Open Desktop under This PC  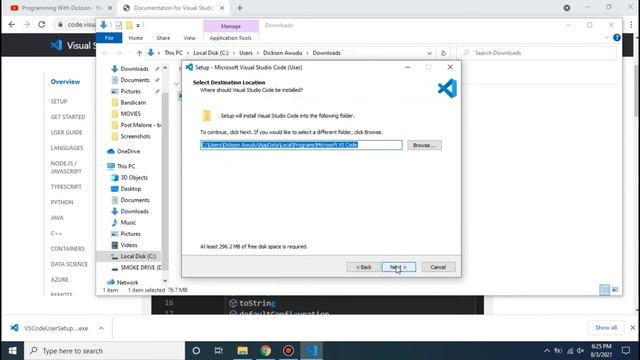tap(131, 189)
